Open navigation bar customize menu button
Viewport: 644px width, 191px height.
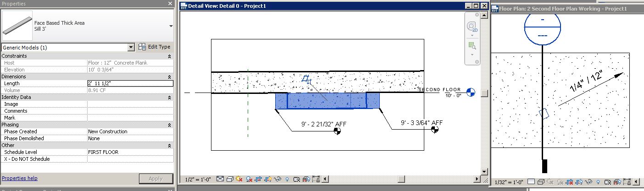477,62
